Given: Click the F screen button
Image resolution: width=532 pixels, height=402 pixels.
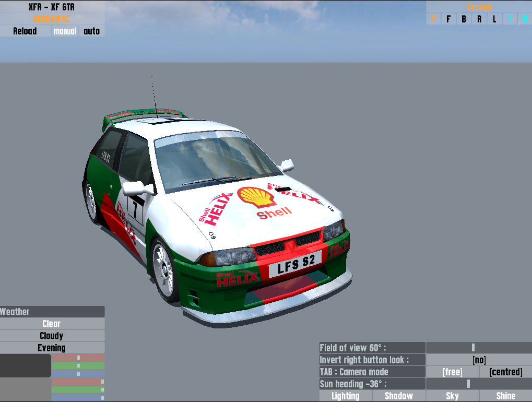Looking at the screenshot, I should [x=448, y=19].
